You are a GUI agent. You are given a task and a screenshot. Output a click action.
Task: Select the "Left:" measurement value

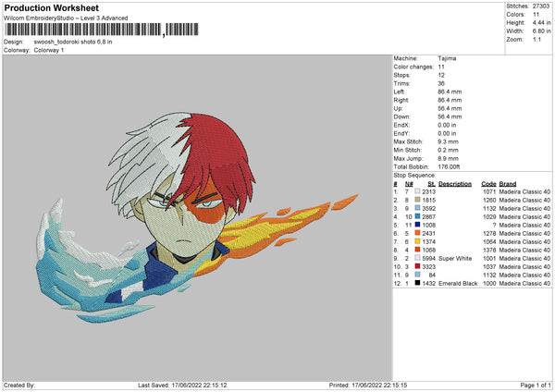[x=450, y=92]
